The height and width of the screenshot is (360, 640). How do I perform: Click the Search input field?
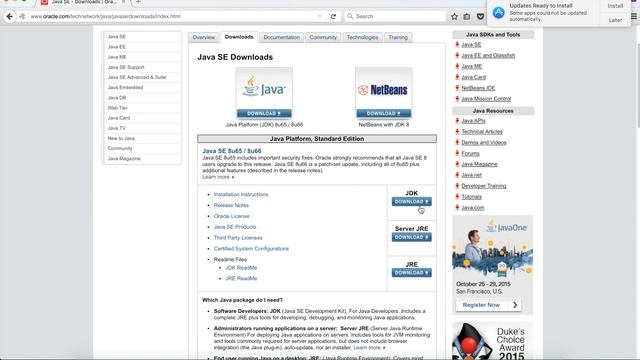395,16
